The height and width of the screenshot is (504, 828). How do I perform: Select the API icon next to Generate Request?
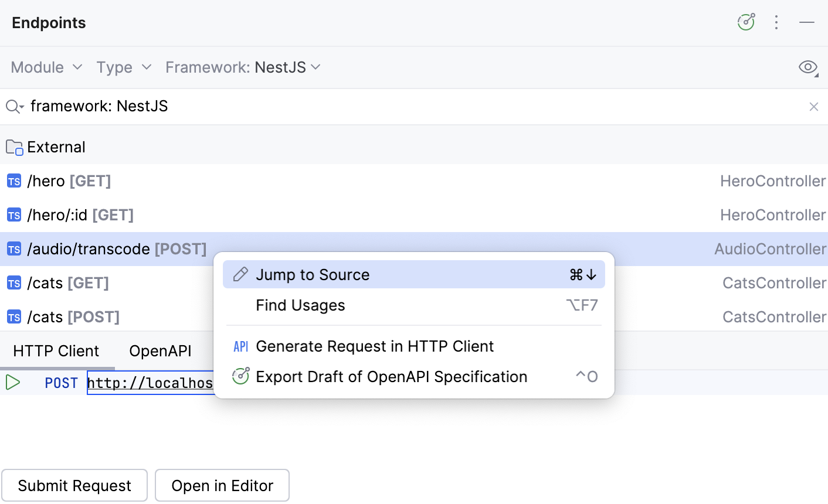point(240,346)
